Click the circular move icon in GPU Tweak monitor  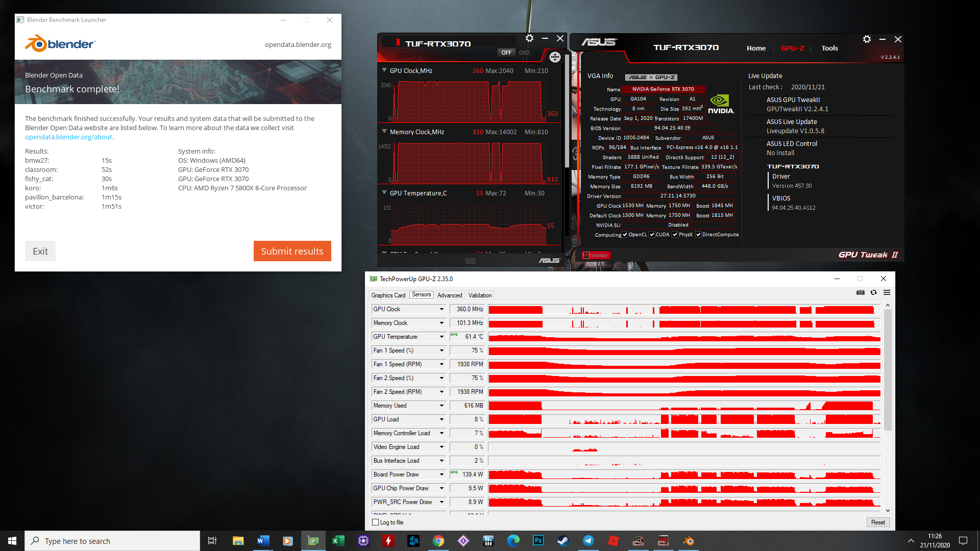(x=555, y=57)
